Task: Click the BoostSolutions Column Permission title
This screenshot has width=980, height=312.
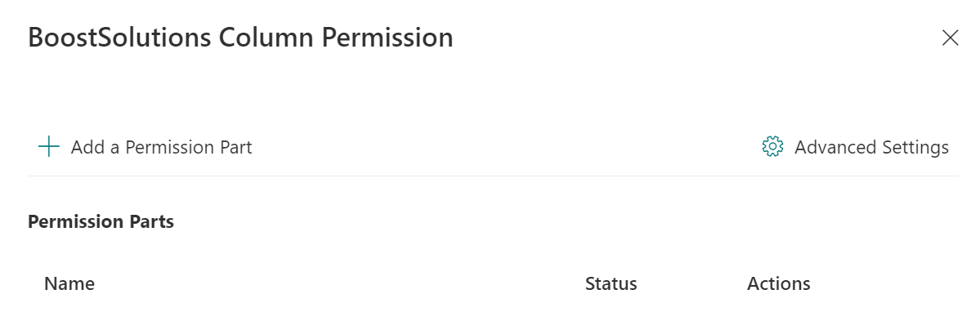Action: tap(240, 38)
